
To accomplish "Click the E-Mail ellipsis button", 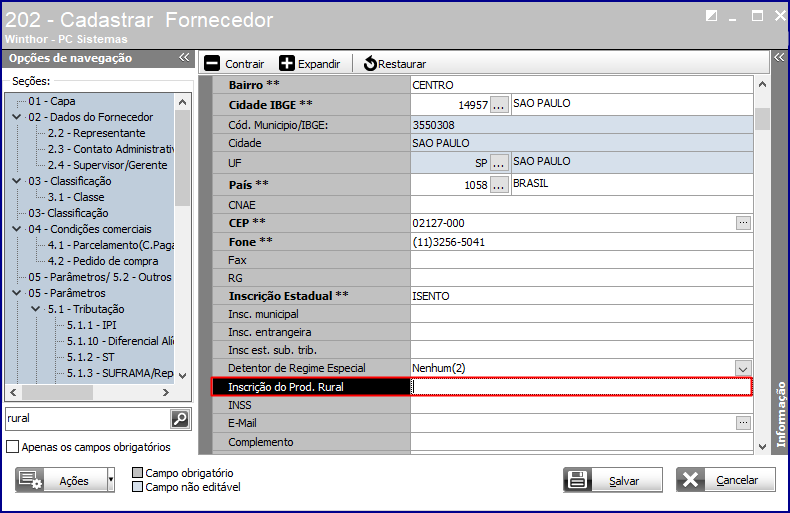I will pyautogui.click(x=743, y=423).
